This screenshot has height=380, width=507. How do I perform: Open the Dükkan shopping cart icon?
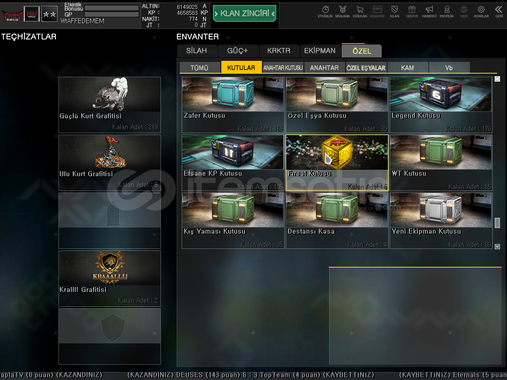pyautogui.click(x=360, y=11)
